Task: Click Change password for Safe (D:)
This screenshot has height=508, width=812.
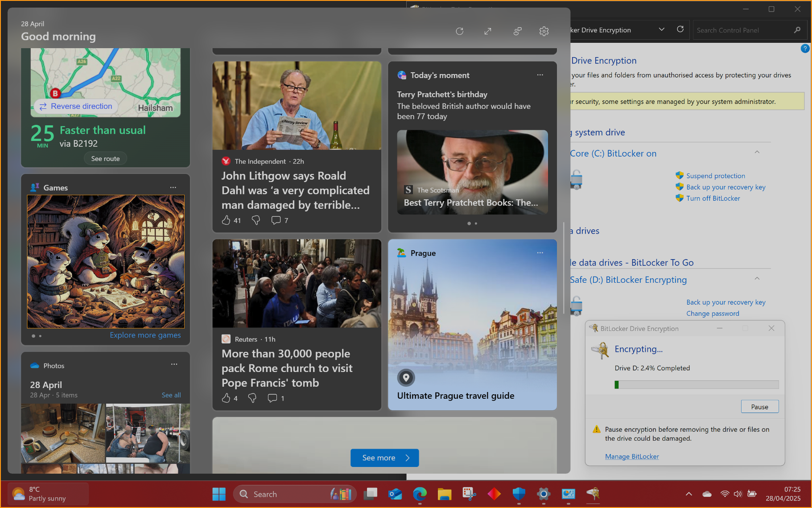Action: click(x=713, y=313)
